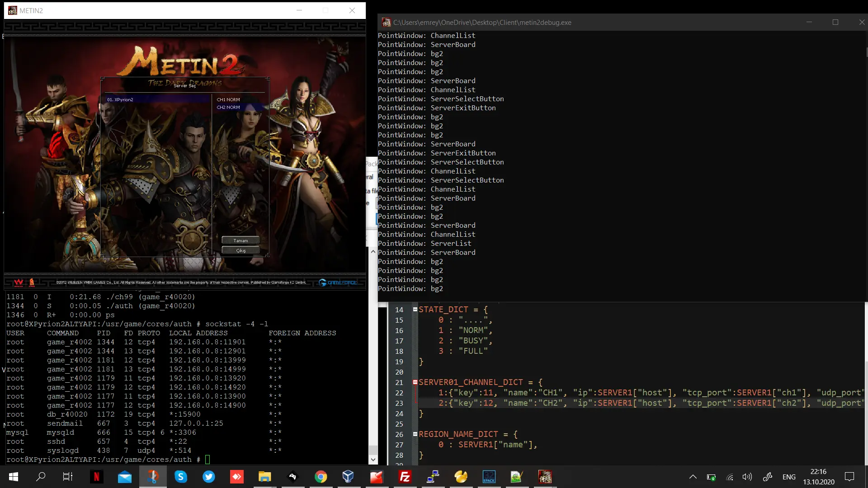This screenshot has width=868, height=488.
Task: Launch Netflix from the taskbar
Action: tap(96, 477)
